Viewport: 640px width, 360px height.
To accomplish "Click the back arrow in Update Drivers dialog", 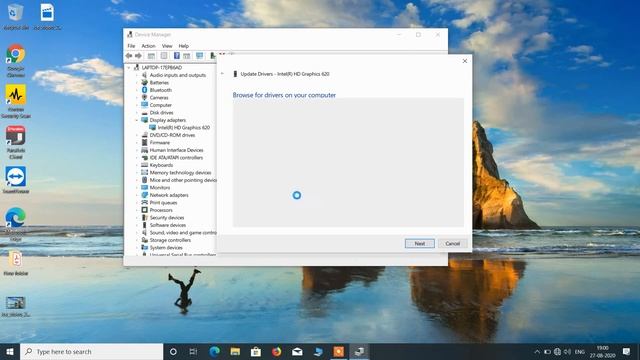I will 222,74.
